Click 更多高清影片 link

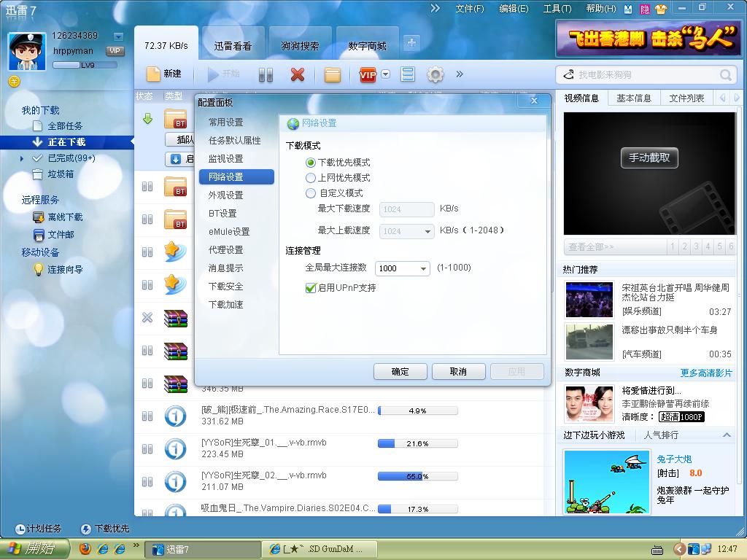[x=706, y=373]
